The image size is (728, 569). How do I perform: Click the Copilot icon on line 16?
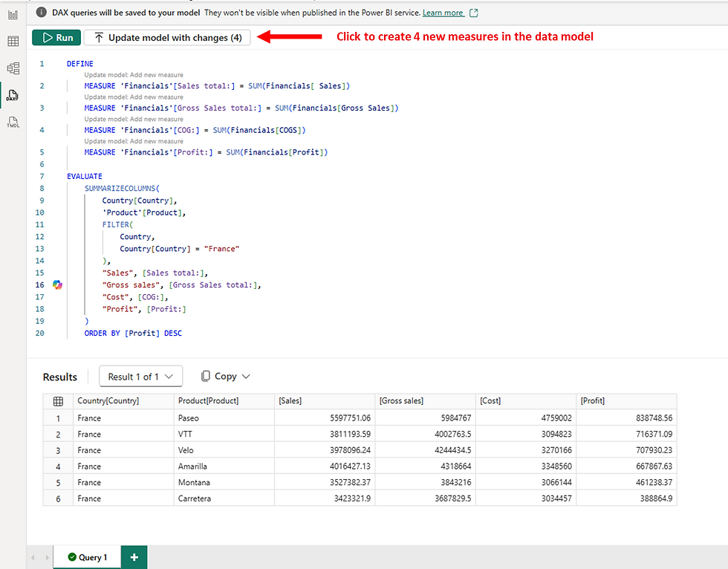[57, 284]
